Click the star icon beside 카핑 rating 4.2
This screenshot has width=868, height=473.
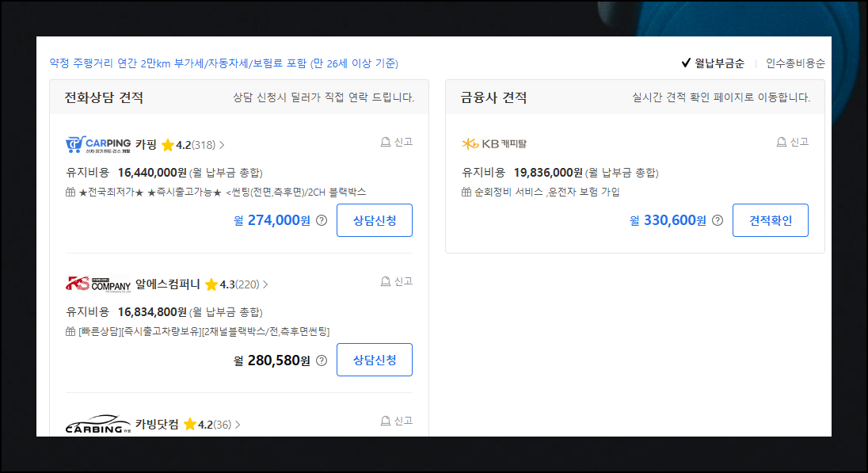[x=168, y=145]
